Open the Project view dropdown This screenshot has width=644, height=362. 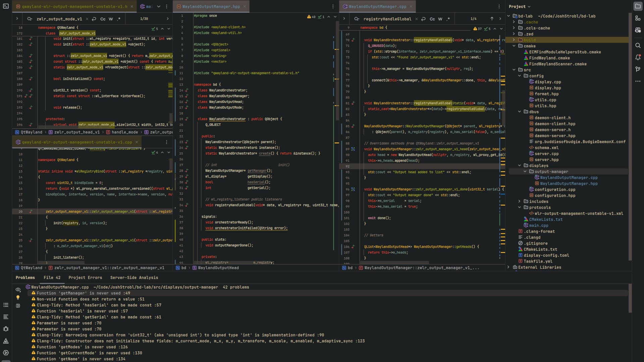coord(520,6)
